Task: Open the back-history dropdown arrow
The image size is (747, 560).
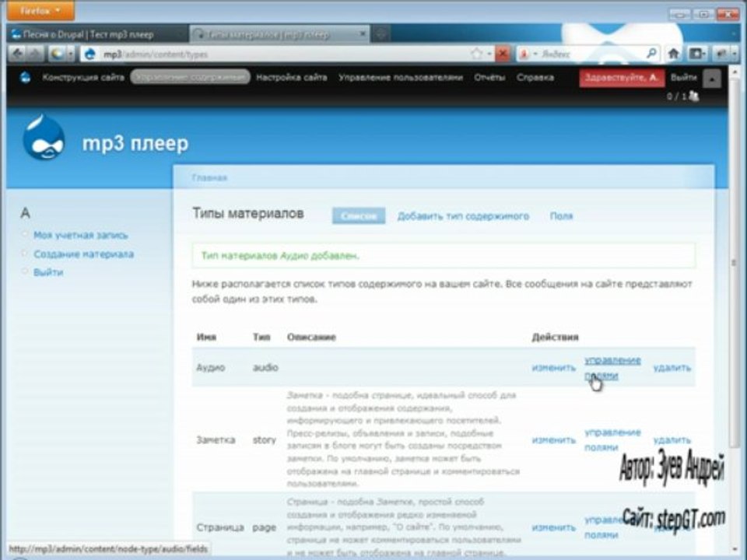Action: (x=71, y=54)
